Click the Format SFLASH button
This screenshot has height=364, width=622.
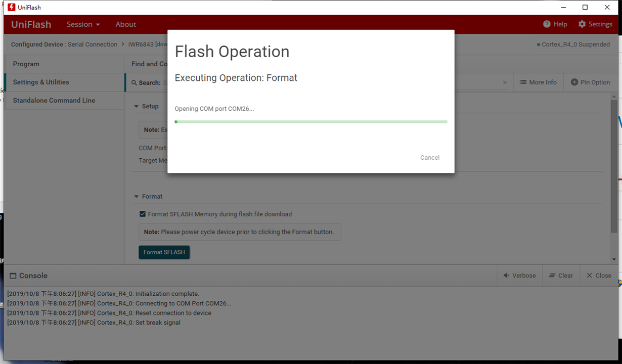tap(164, 252)
